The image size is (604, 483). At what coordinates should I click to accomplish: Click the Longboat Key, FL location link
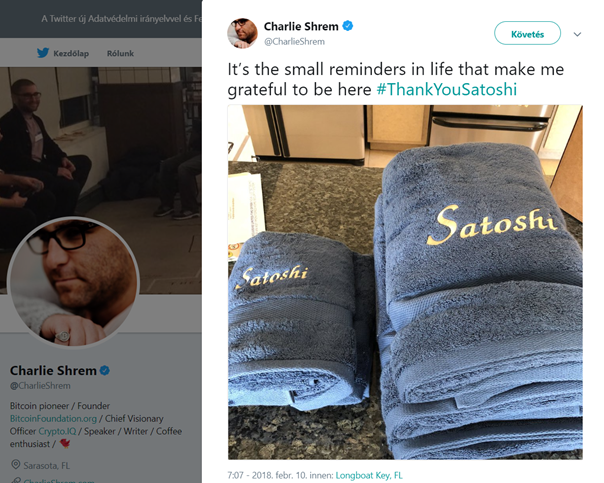tap(369, 475)
